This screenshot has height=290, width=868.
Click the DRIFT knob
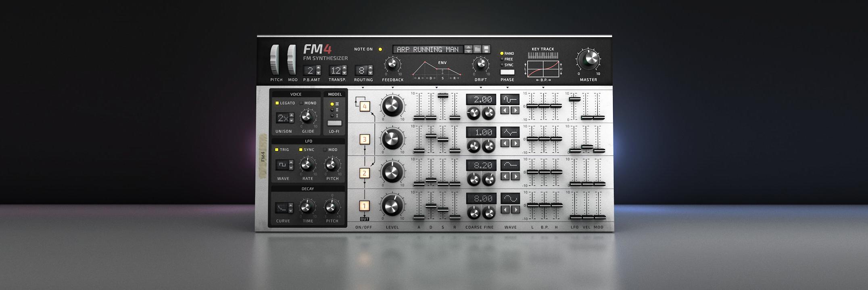coord(480,64)
